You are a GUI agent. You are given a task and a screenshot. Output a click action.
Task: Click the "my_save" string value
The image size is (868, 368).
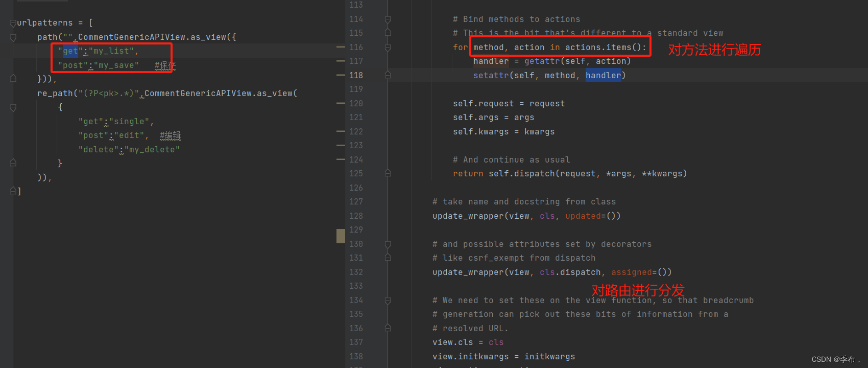(x=114, y=65)
